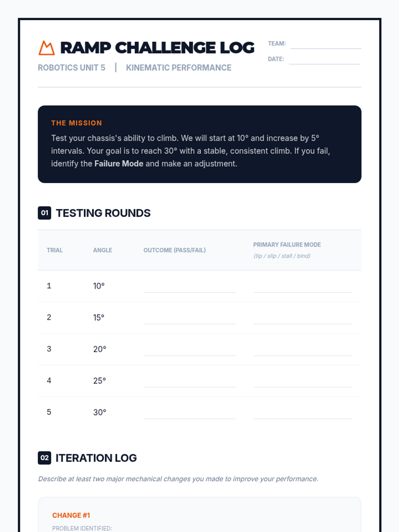Fill in the Team name field
This screenshot has height=532, width=399.
point(326,45)
